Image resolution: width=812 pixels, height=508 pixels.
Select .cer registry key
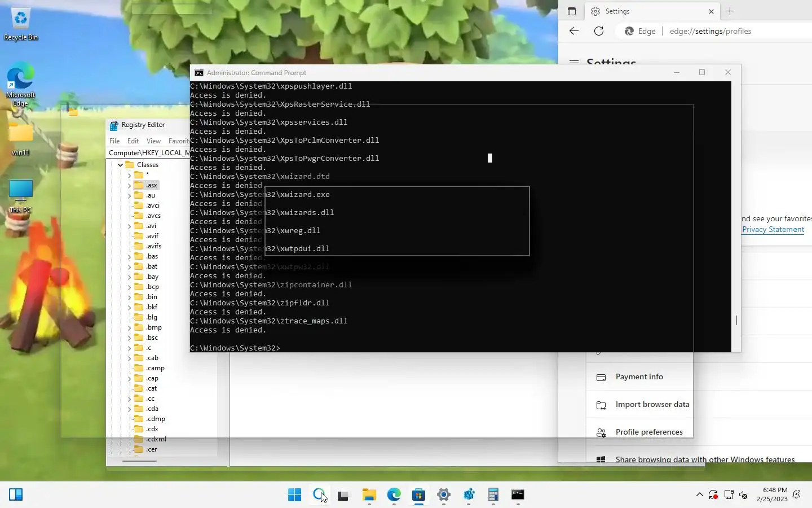(152, 449)
